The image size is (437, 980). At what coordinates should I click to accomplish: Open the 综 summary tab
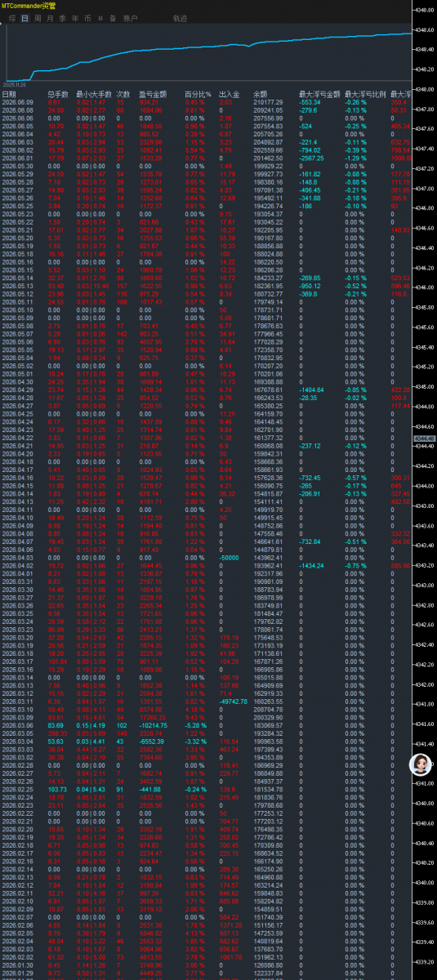click(x=12, y=17)
